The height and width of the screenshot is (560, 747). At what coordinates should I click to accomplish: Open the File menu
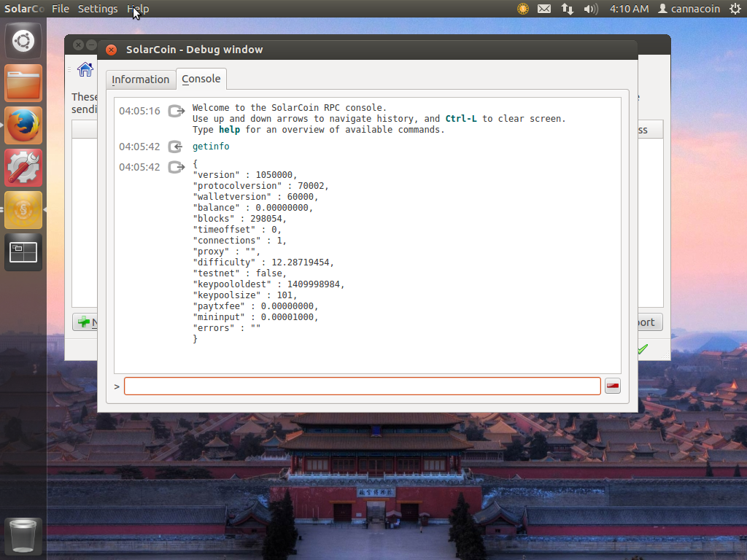click(61, 9)
